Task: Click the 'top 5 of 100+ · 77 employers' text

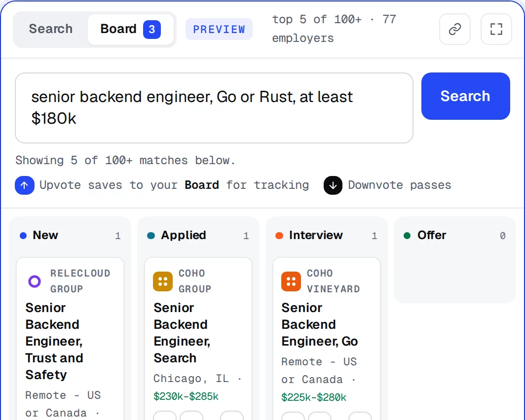Action: click(x=334, y=29)
